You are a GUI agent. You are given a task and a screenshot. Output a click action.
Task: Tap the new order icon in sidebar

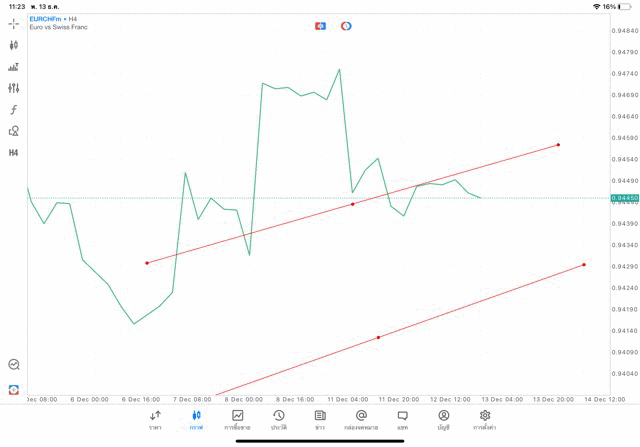14,389
